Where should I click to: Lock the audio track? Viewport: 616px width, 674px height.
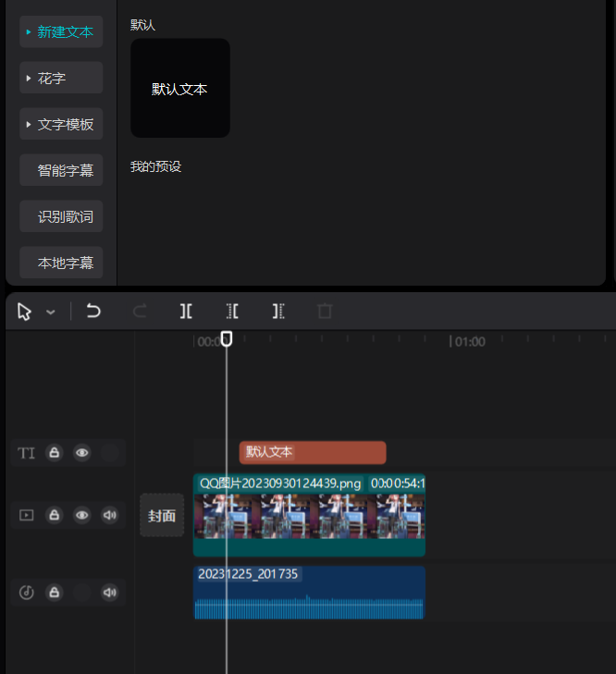(55, 593)
